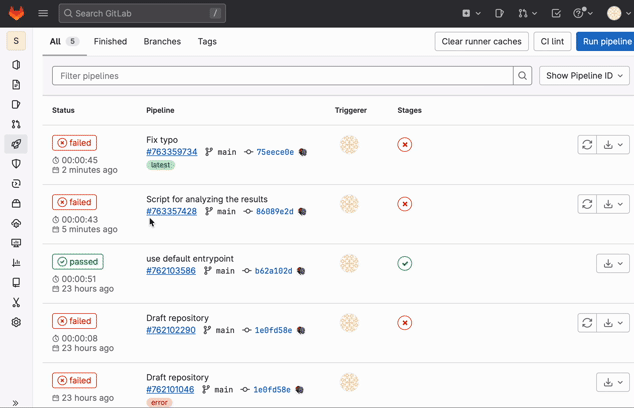
Task: Open artifacts download dropdown for #762101046
Action: coord(613,383)
